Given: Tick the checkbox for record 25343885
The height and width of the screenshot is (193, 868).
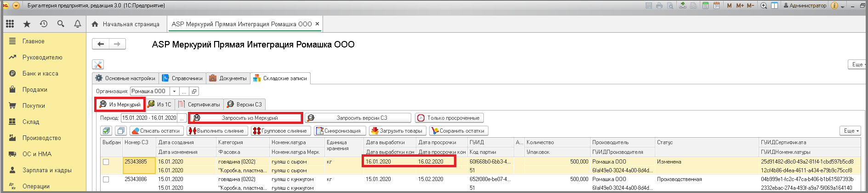Looking at the screenshot, I should click(x=106, y=162).
